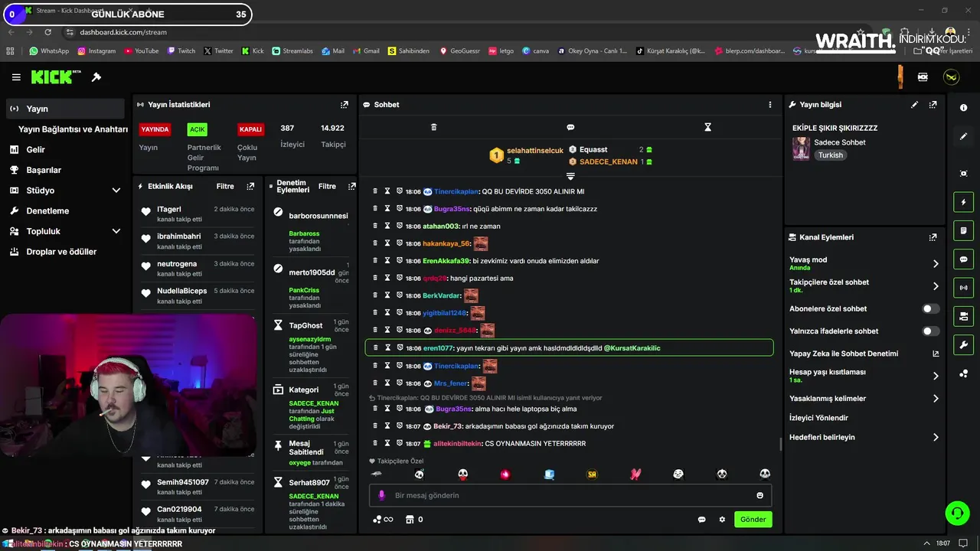Click eren1077 username in highlighted message
The width and height of the screenshot is (980, 551).
[438, 348]
